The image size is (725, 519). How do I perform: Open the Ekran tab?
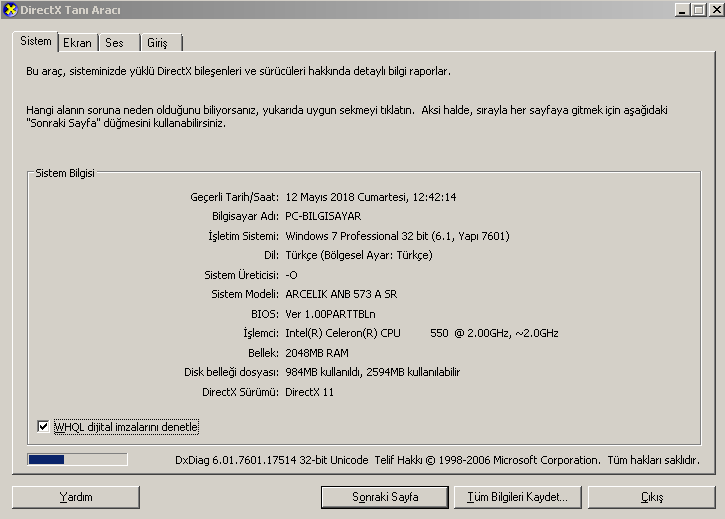[x=78, y=43]
